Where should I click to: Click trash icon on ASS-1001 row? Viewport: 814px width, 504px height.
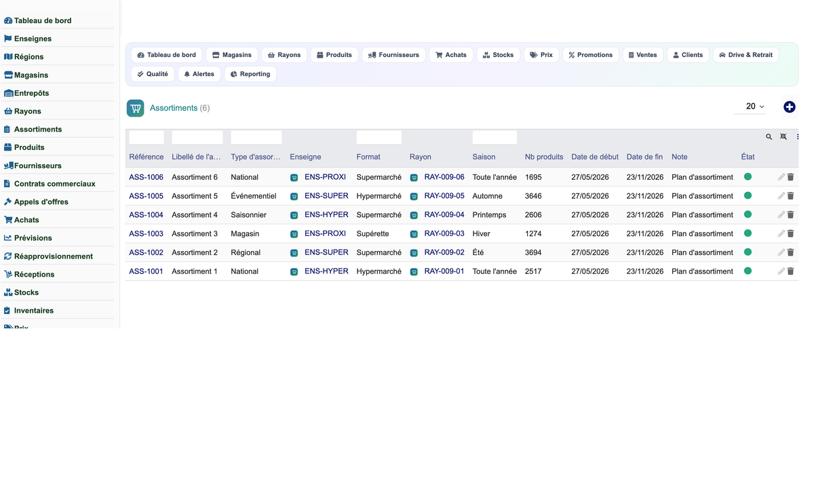(790, 271)
